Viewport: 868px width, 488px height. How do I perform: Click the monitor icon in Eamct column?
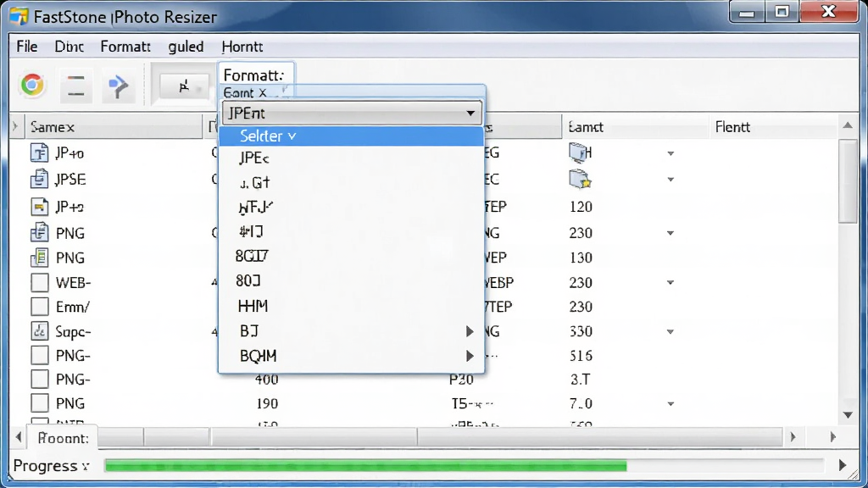[579, 152]
